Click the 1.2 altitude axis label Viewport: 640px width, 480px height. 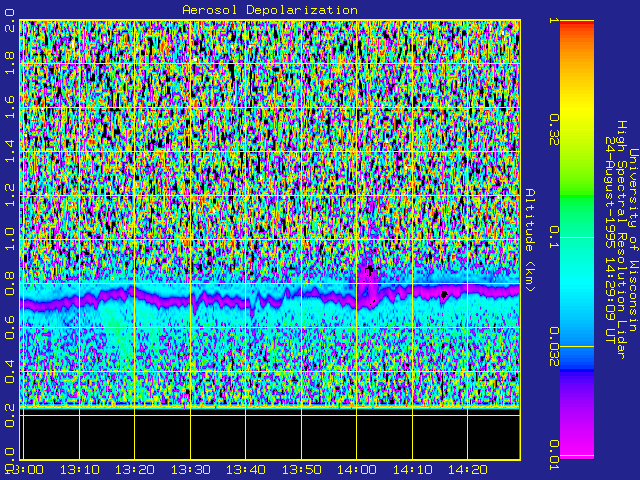coord(9,196)
